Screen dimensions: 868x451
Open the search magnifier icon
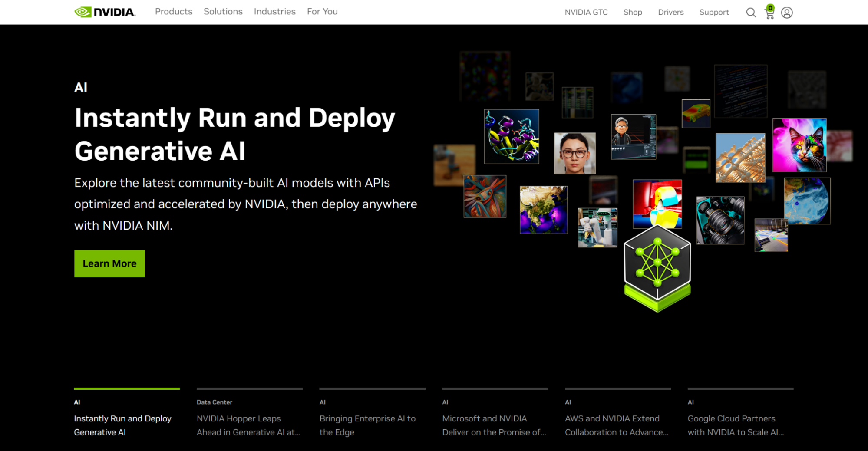(x=751, y=13)
